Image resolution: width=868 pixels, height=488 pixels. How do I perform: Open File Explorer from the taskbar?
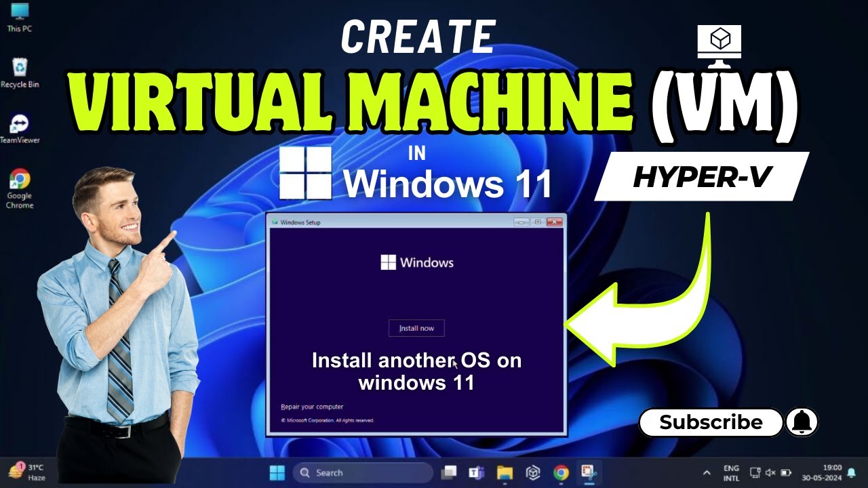tap(504, 472)
